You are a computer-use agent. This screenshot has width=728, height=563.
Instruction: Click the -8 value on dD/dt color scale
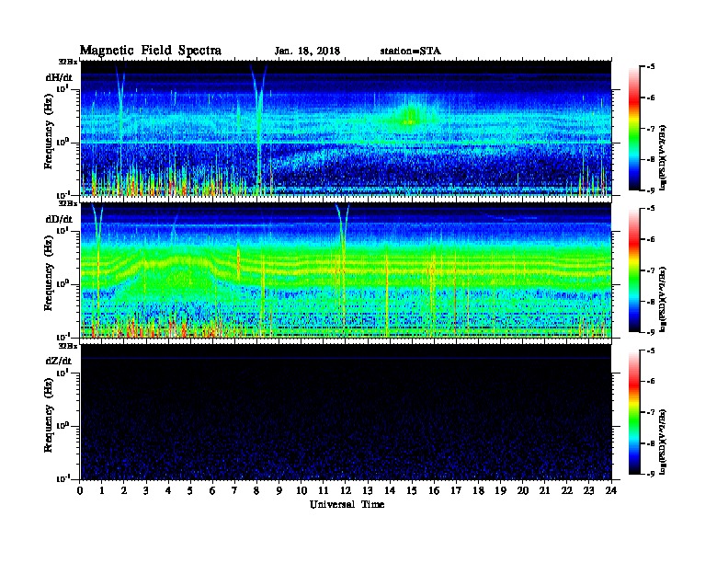click(651, 302)
